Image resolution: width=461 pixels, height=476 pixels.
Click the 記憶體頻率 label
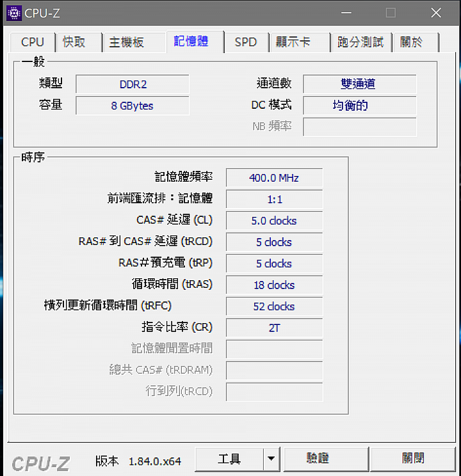[184, 177]
